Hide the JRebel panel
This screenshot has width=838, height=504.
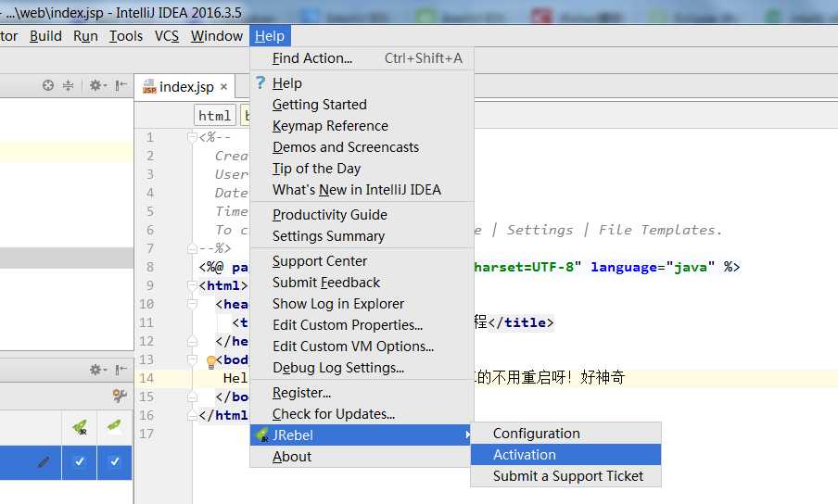(121, 370)
